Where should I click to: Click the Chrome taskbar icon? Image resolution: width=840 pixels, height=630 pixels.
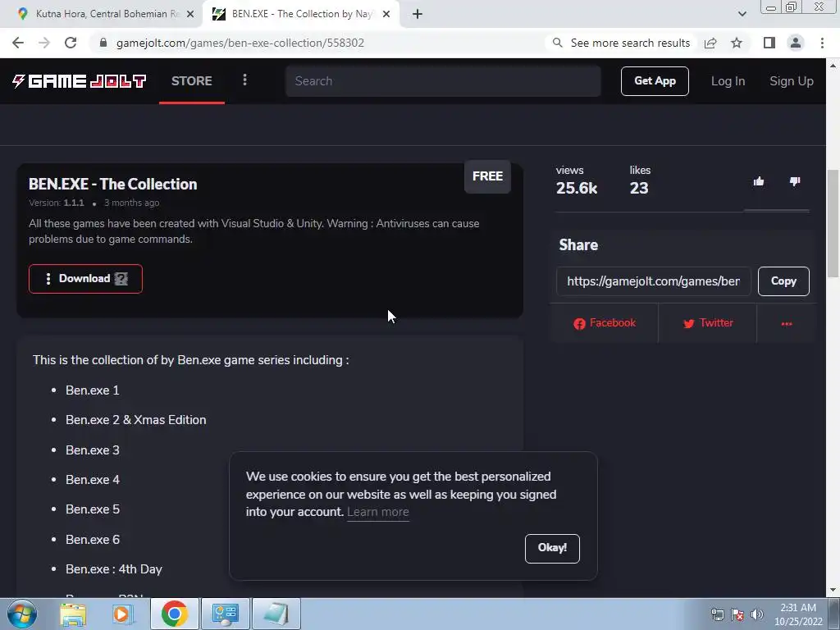(174, 614)
